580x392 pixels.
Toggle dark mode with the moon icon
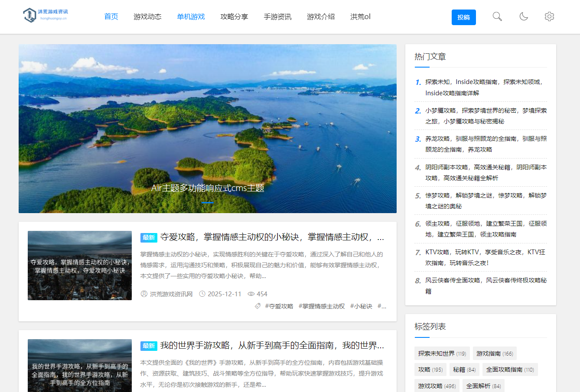coord(523,16)
